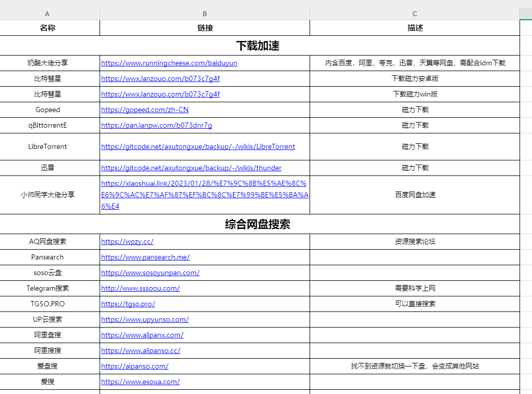
Task: Open the wpzy.cc link
Action: pos(127,241)
